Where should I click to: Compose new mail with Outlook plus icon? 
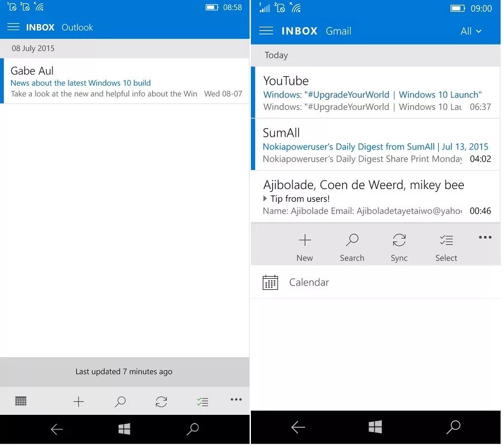click(79, 401)
